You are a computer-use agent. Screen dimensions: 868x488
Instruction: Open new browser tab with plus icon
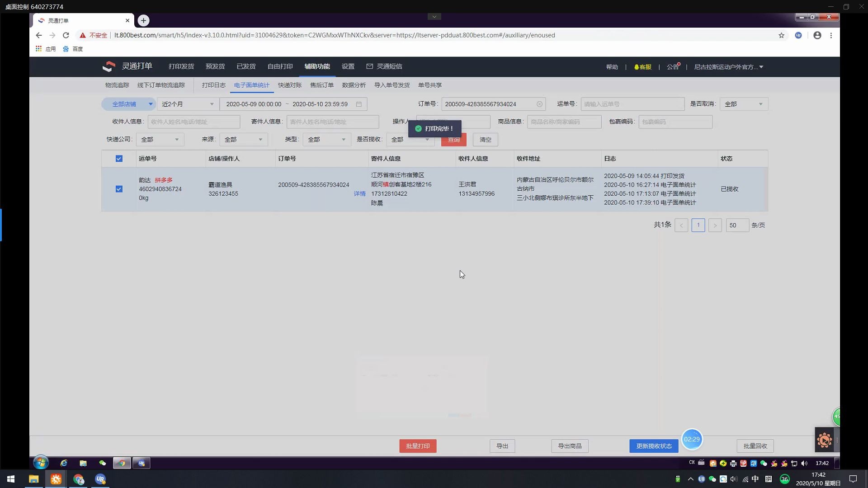point(143,20)
